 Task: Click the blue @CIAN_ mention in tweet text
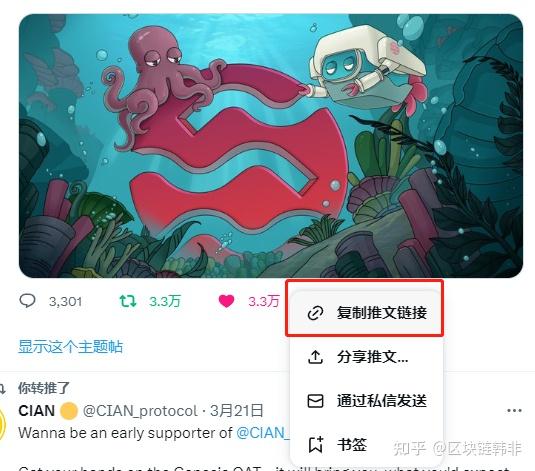tap(263, 433)
